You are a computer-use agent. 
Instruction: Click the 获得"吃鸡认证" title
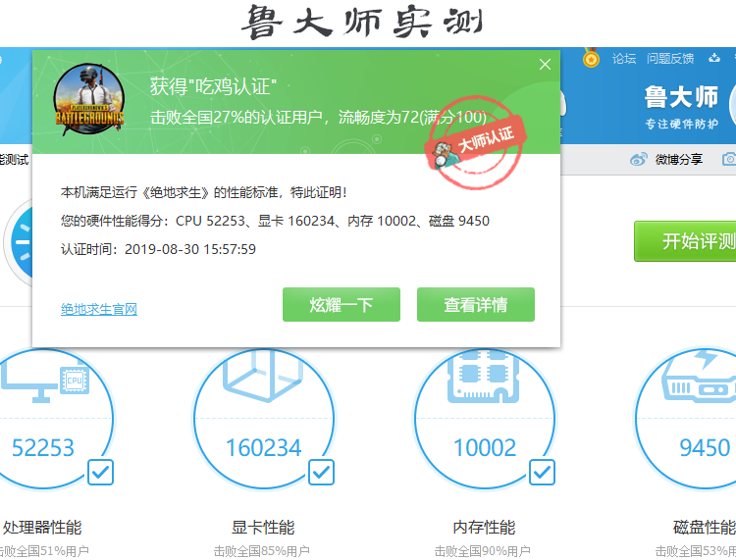point(213,86)
